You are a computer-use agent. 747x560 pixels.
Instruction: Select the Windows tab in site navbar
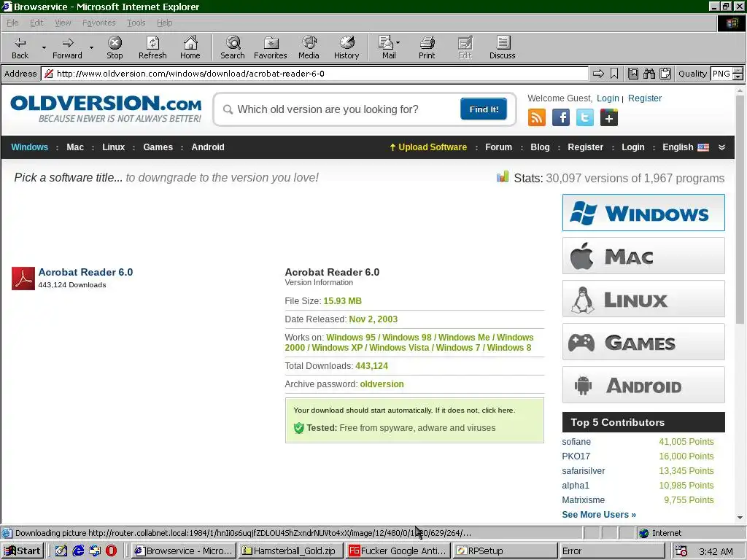coord(29,147)
